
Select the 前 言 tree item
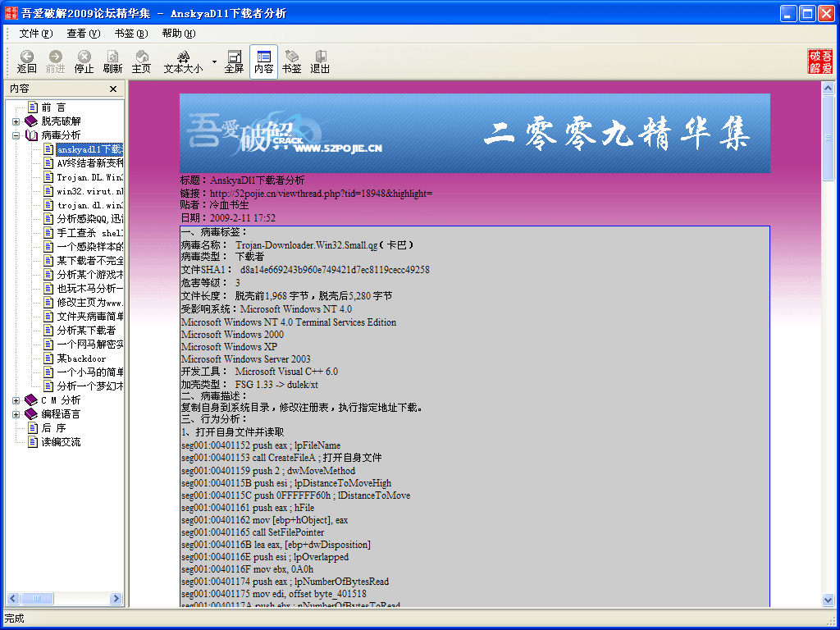pyautogui.click(x=53, y=107)
